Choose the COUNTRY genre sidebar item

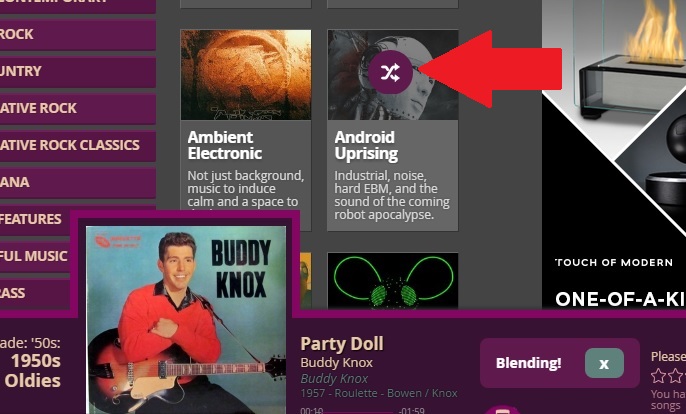(x=77, y=71)
